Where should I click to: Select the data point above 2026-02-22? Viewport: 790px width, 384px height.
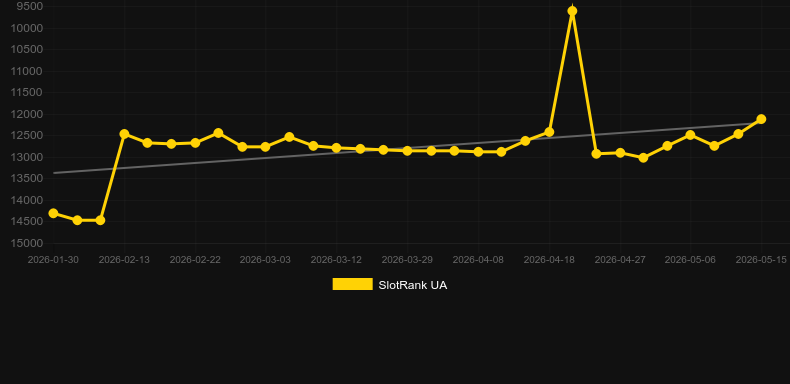tap(195, 143)
